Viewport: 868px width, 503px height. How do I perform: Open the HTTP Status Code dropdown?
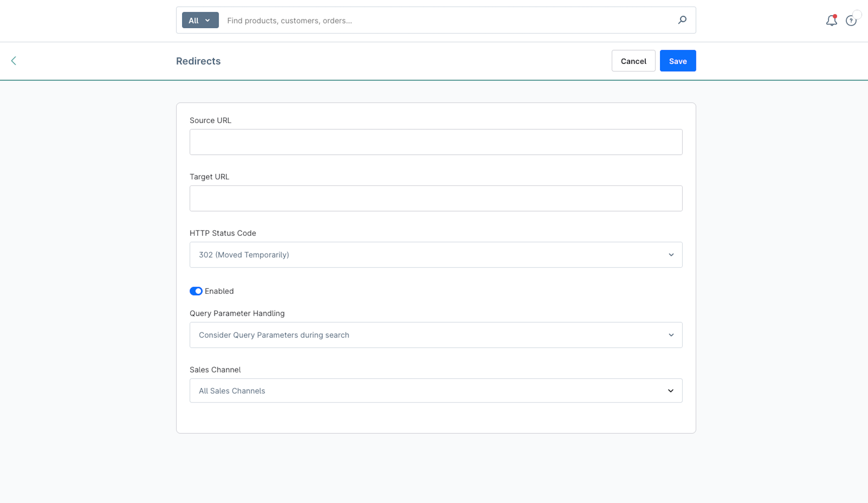pyautogui.click(x=436, y=255)
